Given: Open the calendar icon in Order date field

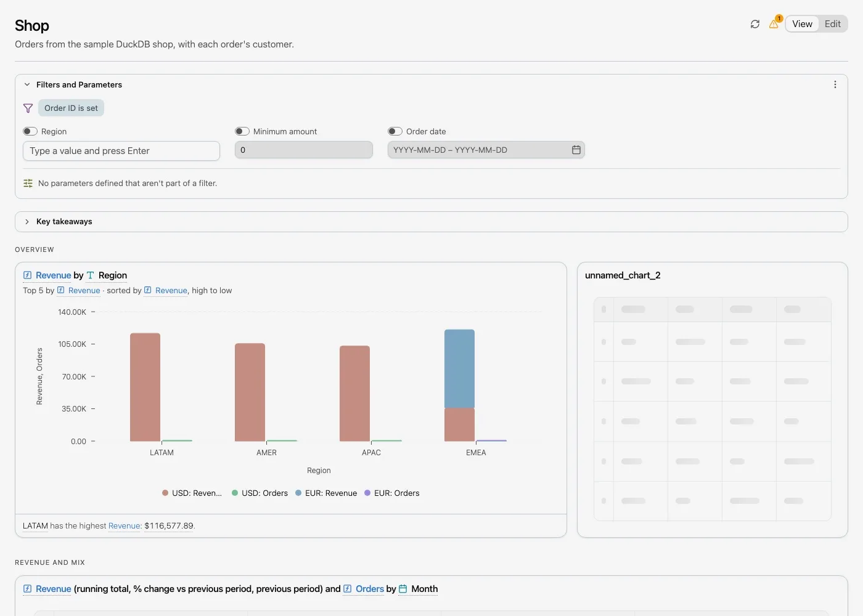Looking at the screenshot, I should point(576,150).
